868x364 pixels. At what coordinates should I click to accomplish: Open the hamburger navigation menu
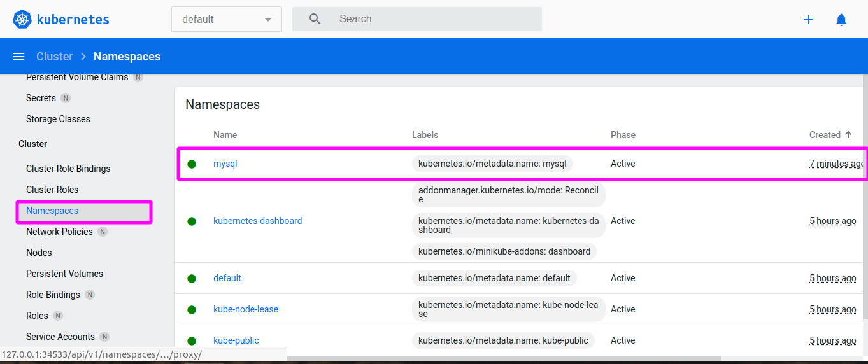pos(18,57)
